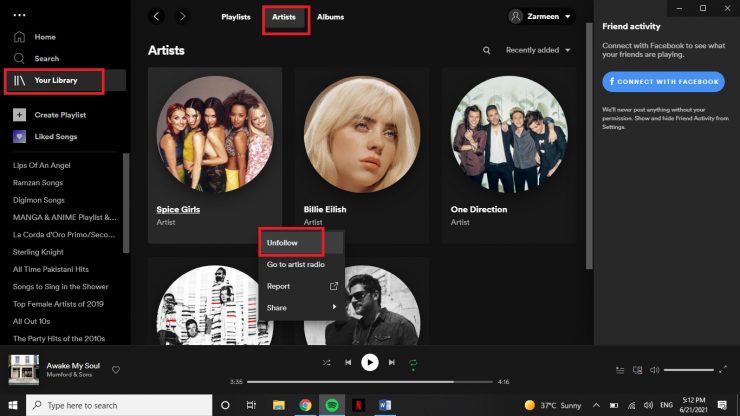Go back with the left arrow
The height and width of the screenshot is (416, 740).
click(x=156, y=17)
